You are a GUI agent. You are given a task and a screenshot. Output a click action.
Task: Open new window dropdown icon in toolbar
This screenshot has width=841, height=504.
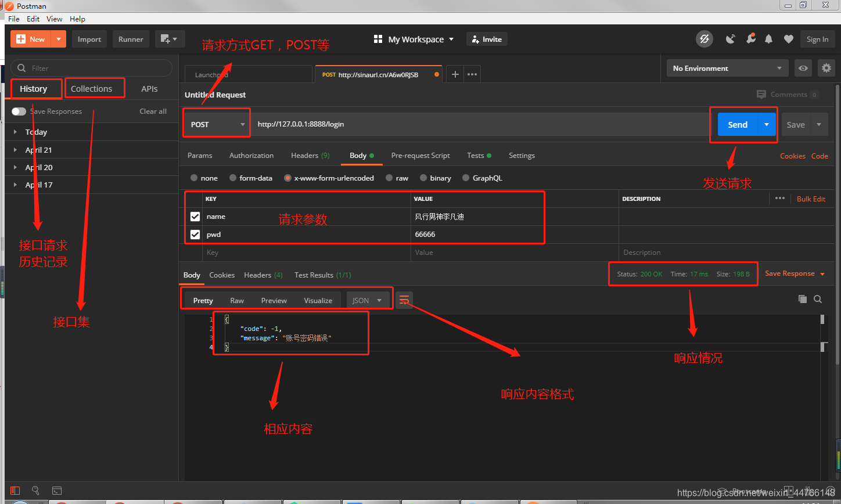click(x=170, y=39)
